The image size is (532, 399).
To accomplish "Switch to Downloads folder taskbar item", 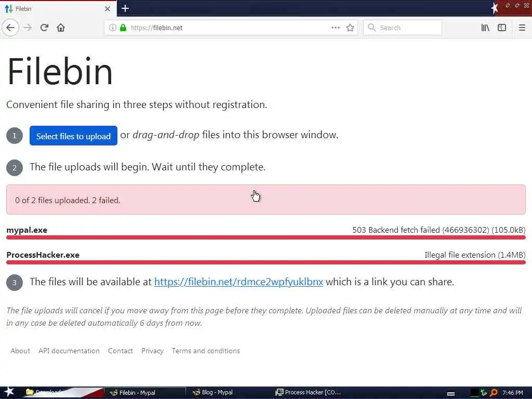I will tap(63, 392).
